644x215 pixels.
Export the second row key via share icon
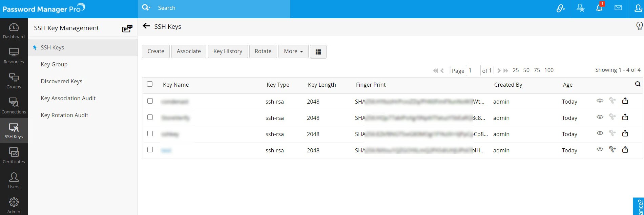tap(625, 117)
